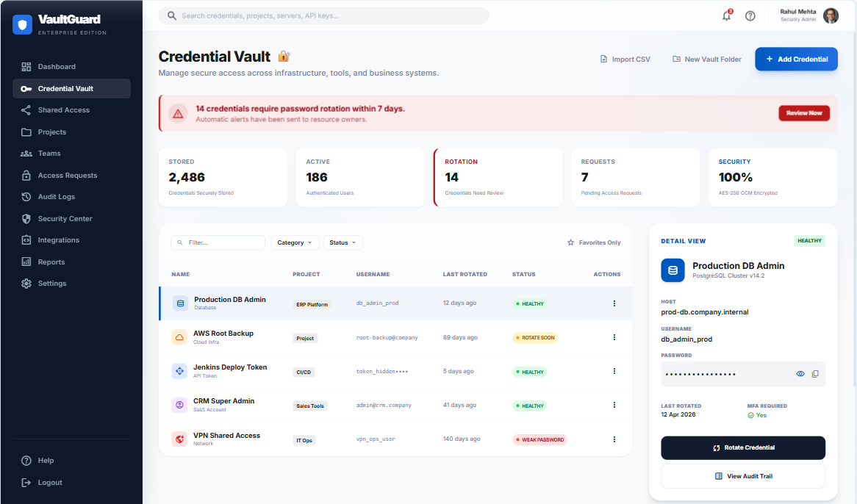Open Settings from the sidebar
The image size is (857, 504).
click(x=51, y=283)
